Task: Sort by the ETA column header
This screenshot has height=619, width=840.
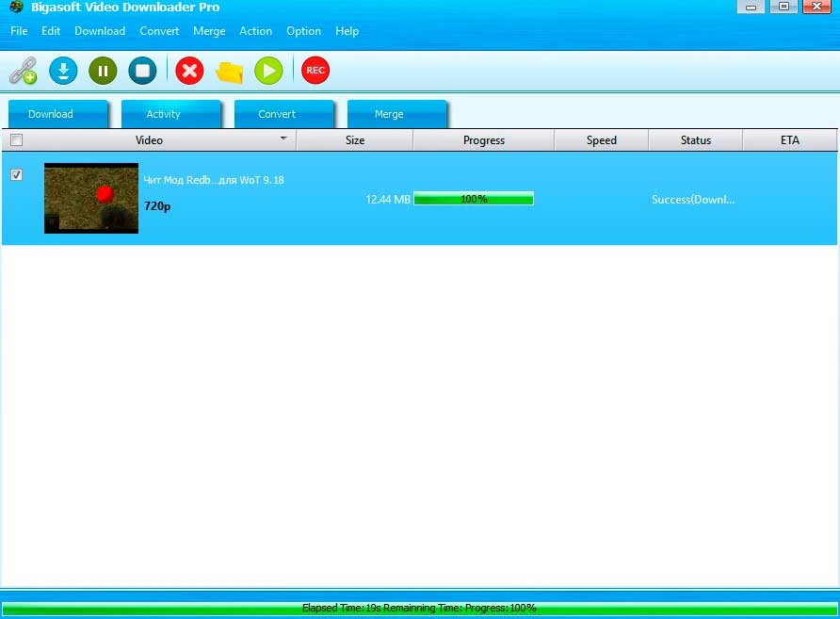Action: 790,140
